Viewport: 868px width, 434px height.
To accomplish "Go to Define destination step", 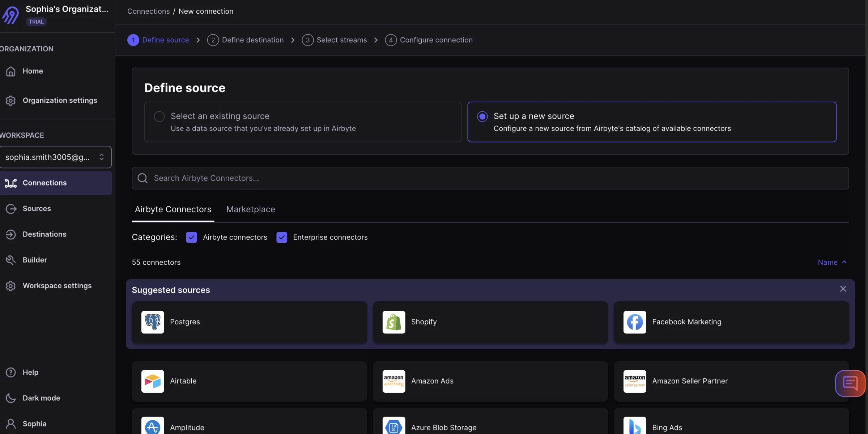I will click(245, 40).
